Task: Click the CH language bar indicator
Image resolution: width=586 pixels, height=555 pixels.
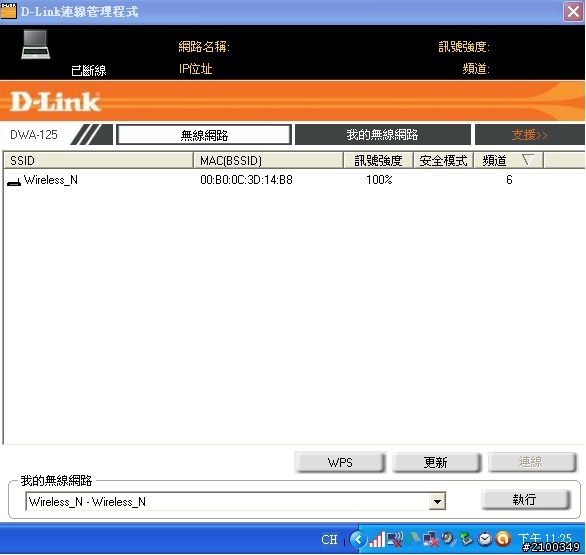Action: pyautogui.click(x=329, y=540)
